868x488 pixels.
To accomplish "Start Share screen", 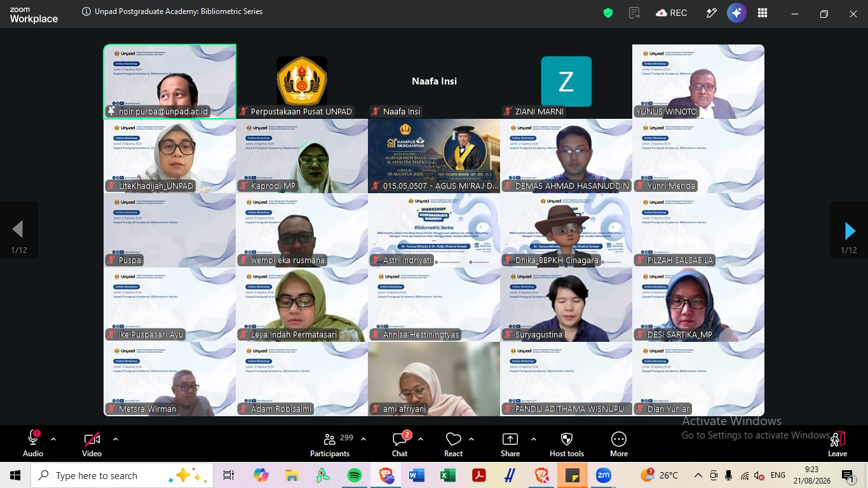I will click(510, 445).
